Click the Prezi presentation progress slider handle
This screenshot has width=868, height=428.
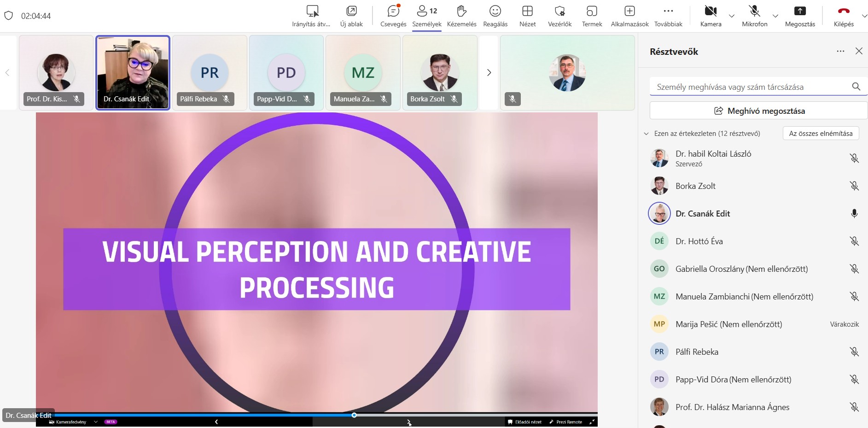tap(354, 415)
